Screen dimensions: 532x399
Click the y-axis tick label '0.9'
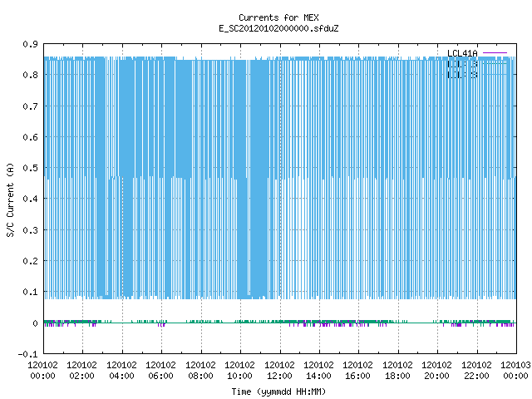(30, 44)
